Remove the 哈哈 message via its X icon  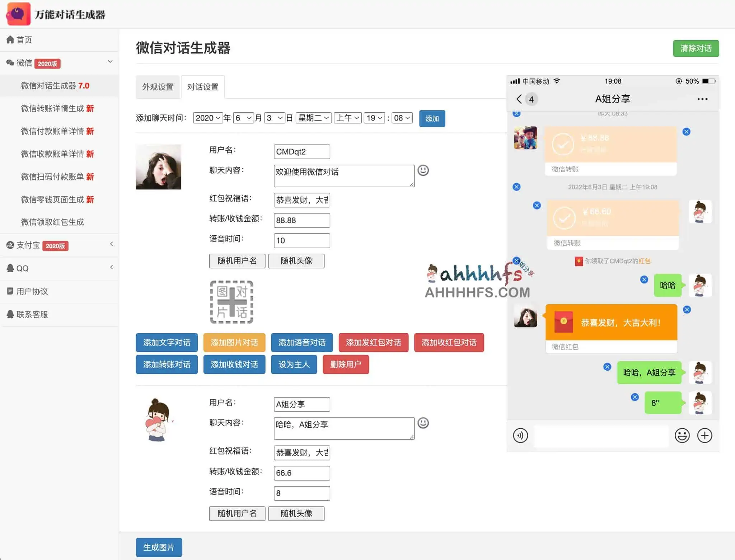(x=644, y=279)
